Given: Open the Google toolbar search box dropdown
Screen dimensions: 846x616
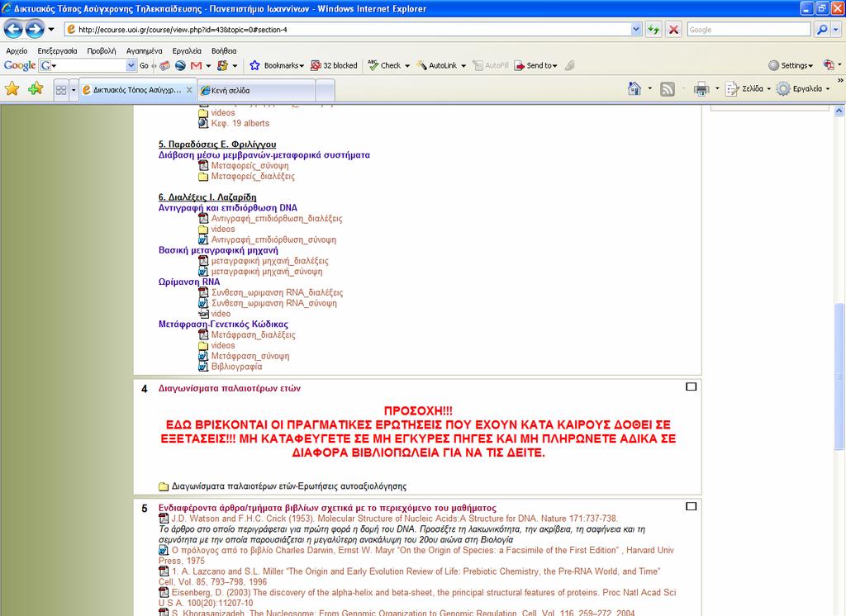Looking at the screenshot, I should coord(131,65).
